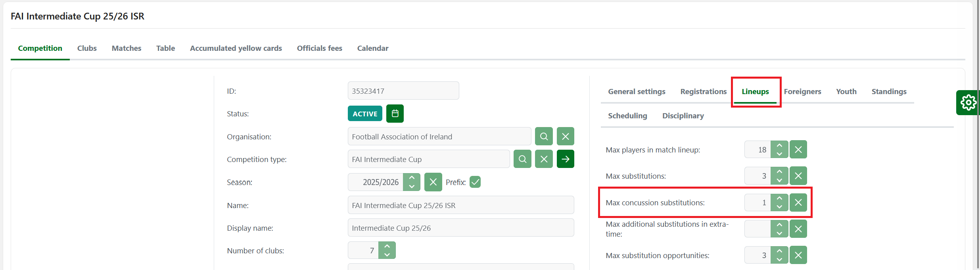Select the Registrations tab
Screen dimensions: 980x270
[x=703, y=92]
